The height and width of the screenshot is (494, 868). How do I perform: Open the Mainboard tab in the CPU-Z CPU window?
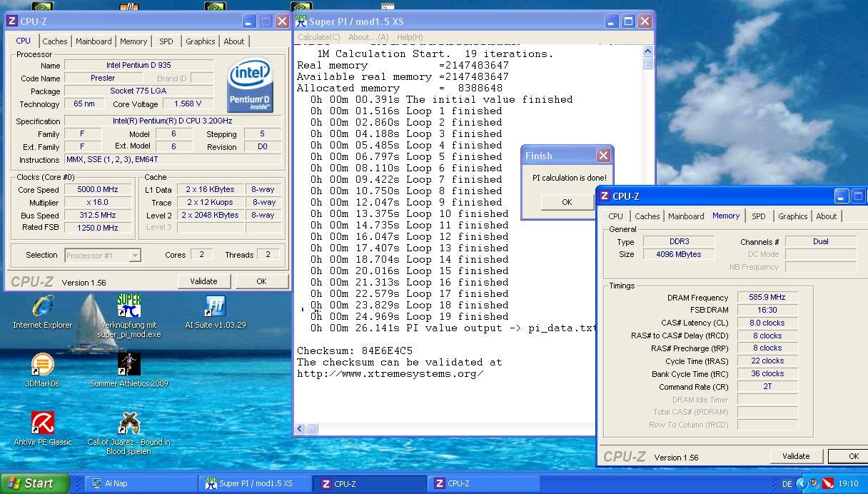pos(94,41)
